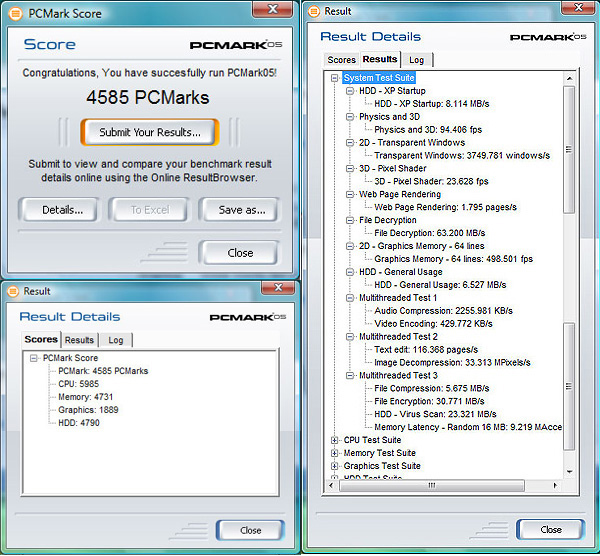Click the horizontal scrollbar right arrow
The height and width of the screenshot is (556, 600).
(x=555, y=486)
